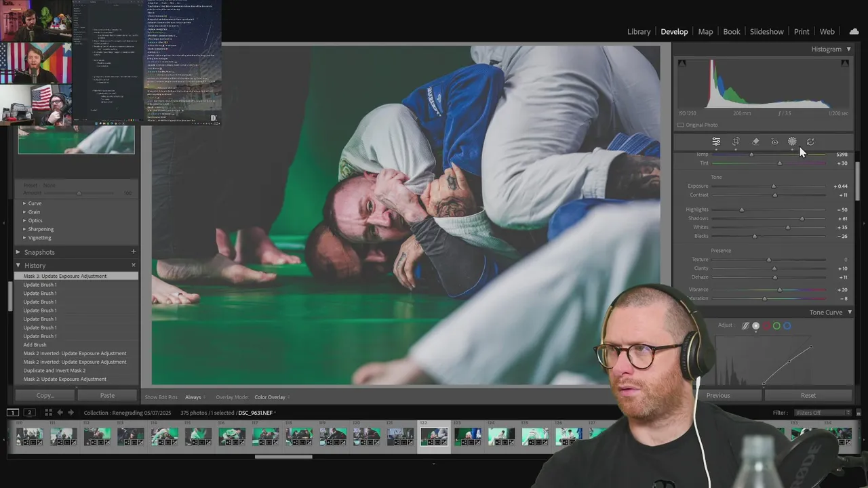Click the Copy... settings button
Viewport: 868px width, 488px height.
(x=45, y=395)
